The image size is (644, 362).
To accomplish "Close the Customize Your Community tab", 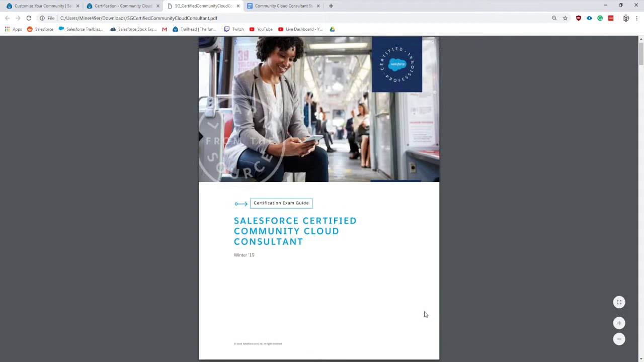I will tap(77, 6).
